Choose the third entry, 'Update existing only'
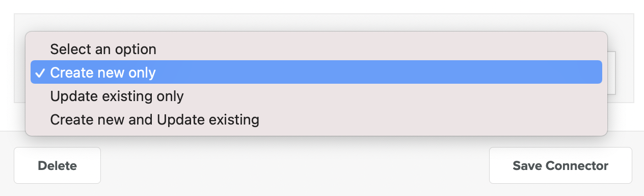 coord(316,96)
